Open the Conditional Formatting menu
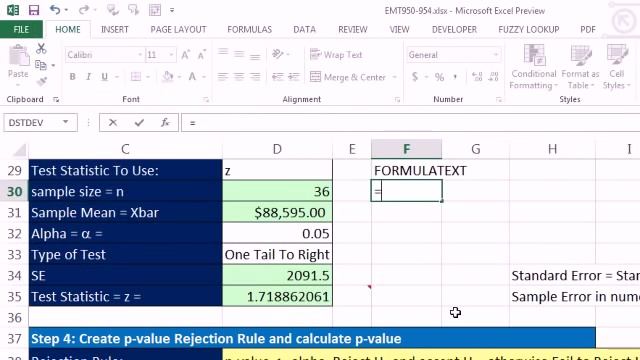The height and width of the screenshot is (360, 640). [x=533, y=67]
